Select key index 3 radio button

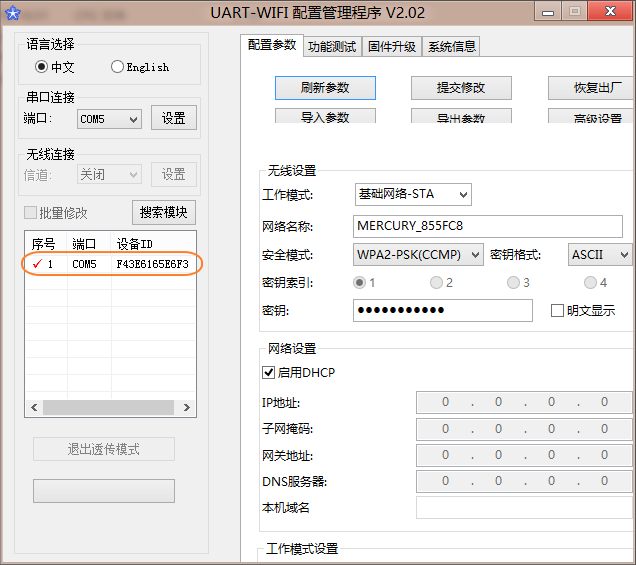513,282
